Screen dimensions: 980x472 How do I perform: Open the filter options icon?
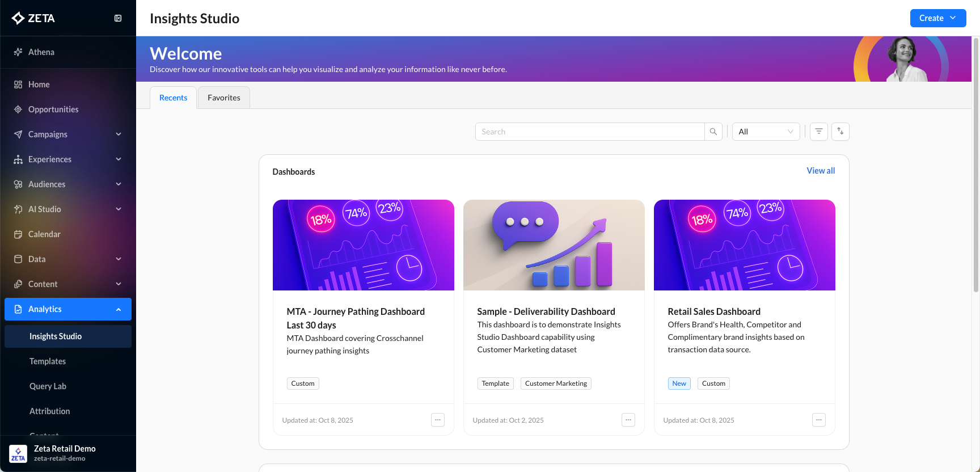[818, 132]
